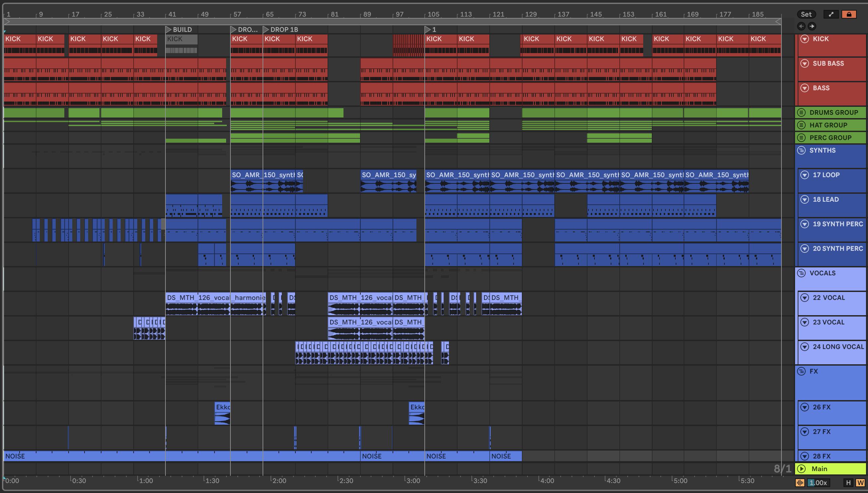This screenshot has width=868, height=493.
Task: Fold the DRUMS GROUP group icon
Action: point(801,112)
